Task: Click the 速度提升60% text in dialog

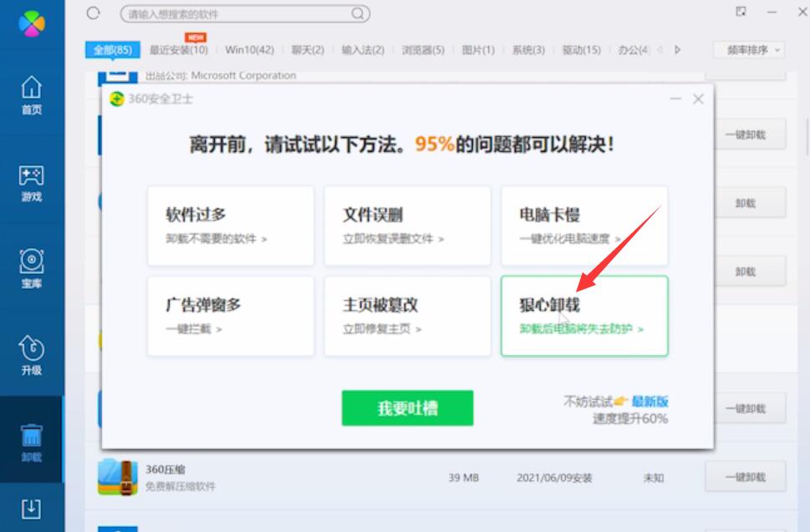Action: 630,418
